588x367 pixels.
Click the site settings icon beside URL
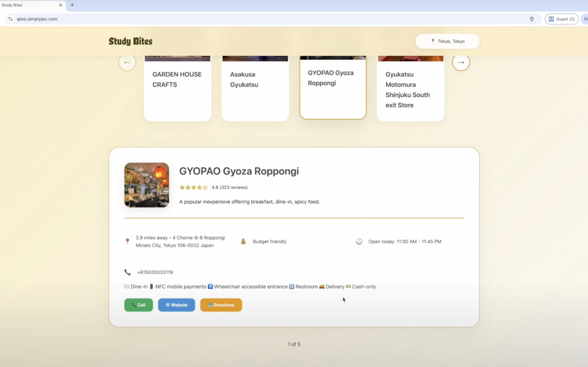pyautogui.click(x=10, y=19)
